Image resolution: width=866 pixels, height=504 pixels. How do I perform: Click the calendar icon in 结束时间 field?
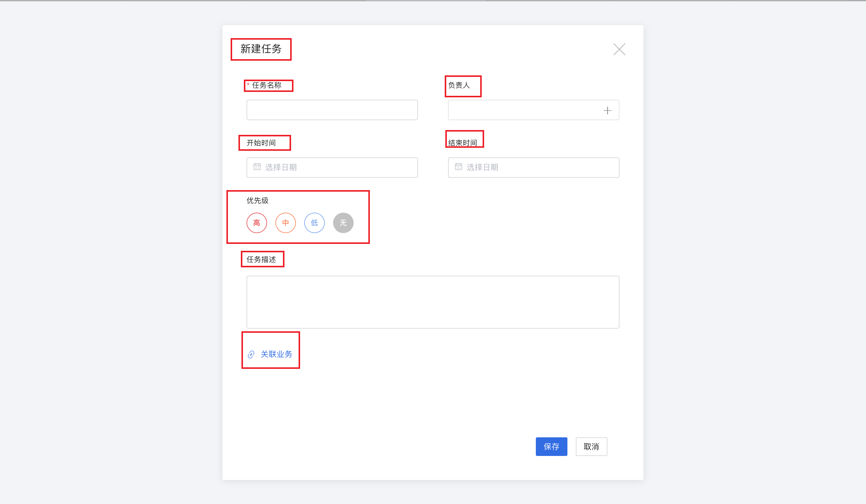tap(458, 167)
